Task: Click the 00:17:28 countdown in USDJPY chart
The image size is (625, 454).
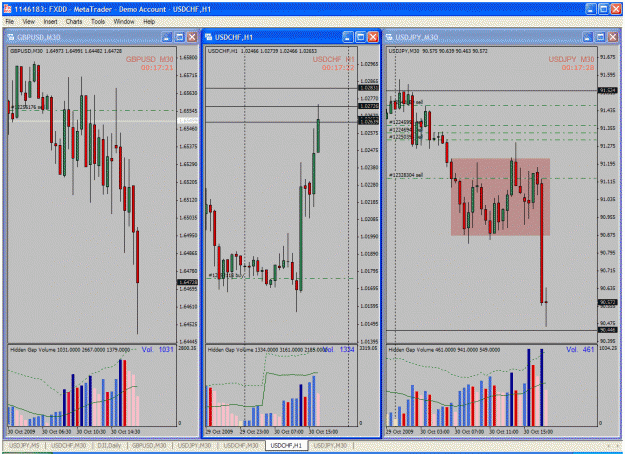Action: [578, 68]
